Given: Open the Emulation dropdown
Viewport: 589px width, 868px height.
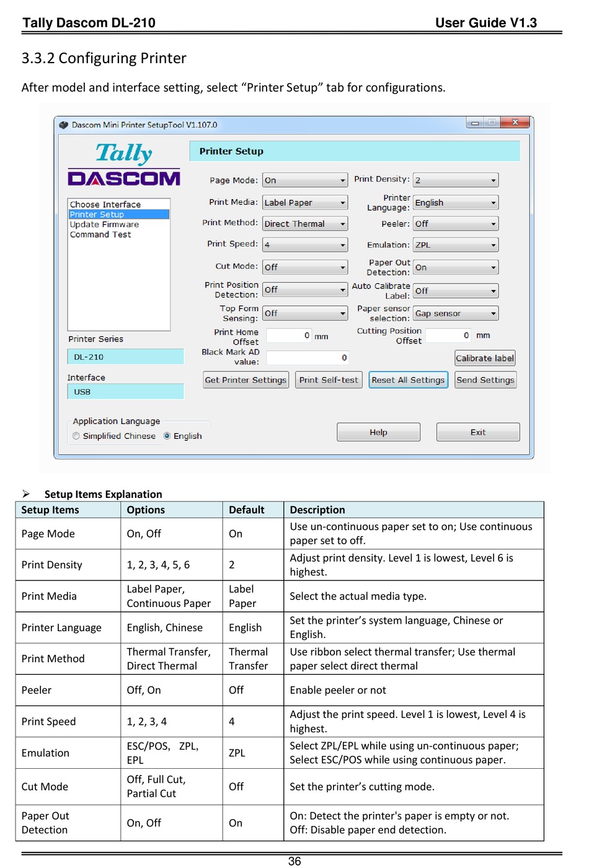Looking at the screenshot, I should point(456,245).
